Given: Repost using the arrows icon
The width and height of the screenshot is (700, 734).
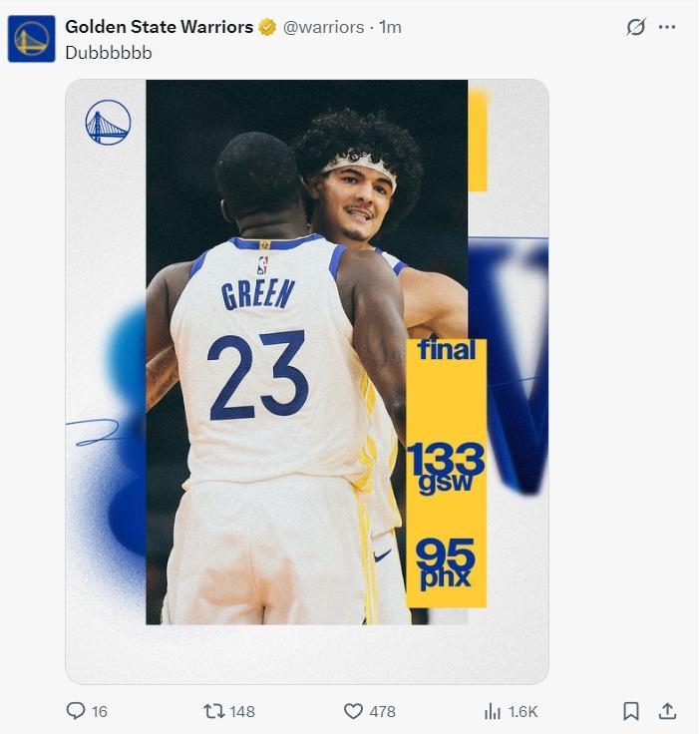Looking at the screenshot, I should [x=212, y=711].
